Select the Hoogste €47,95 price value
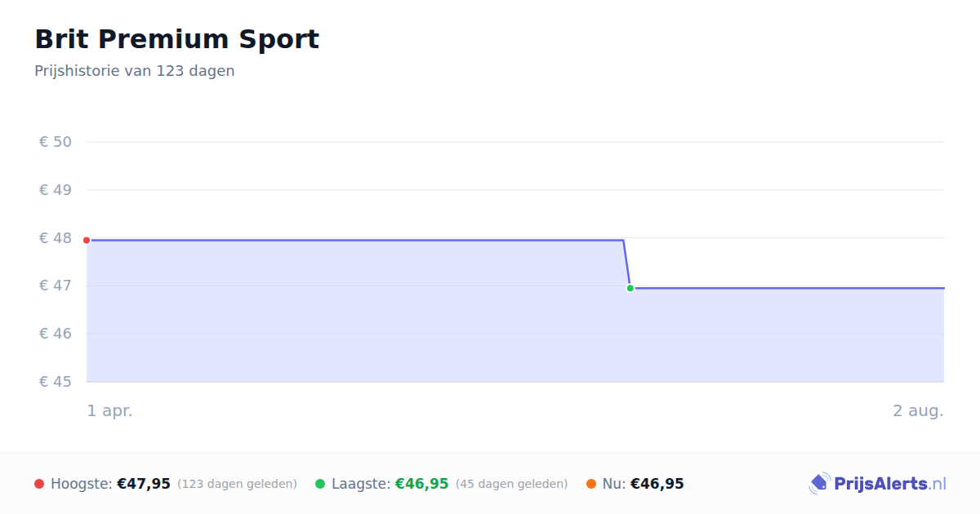Viewport: 980px width, 514px height. click(x=144, y=484)
